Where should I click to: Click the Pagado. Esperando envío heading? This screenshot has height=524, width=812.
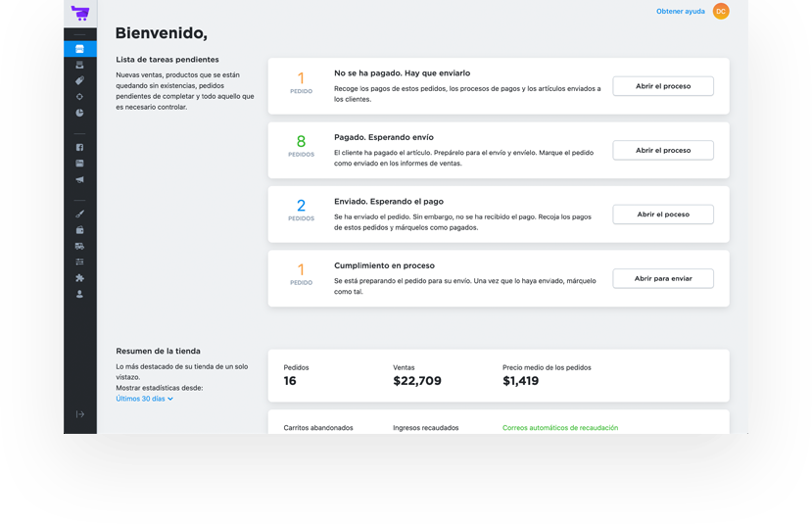[x=384, y=137]
